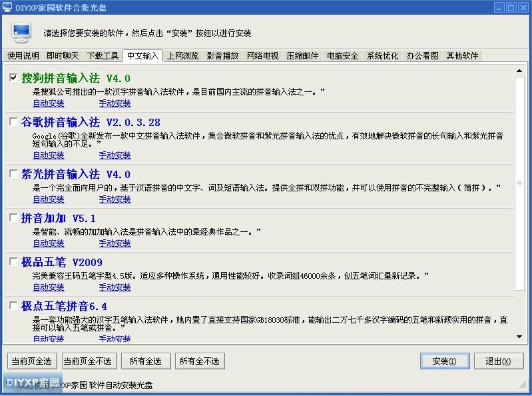Click the scrollbar up arrow
The height and width of the screenshot is (396, 532).
[x=519, y=70]
